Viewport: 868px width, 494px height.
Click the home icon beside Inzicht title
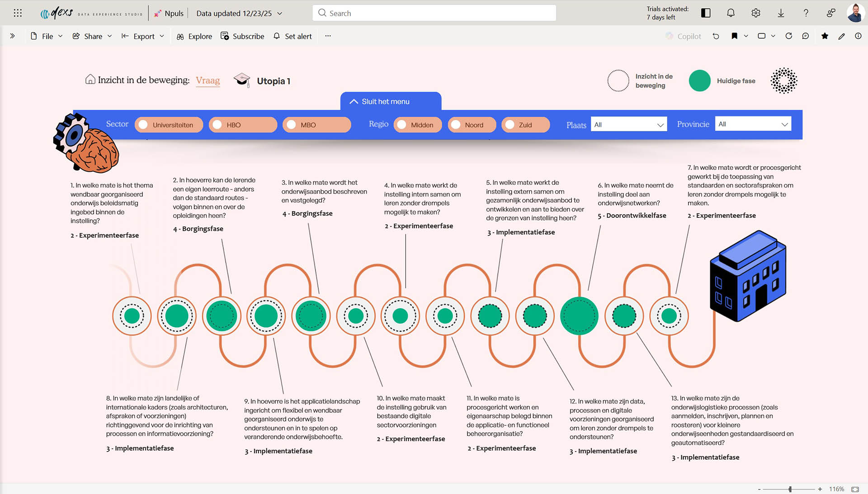[90, 80]
